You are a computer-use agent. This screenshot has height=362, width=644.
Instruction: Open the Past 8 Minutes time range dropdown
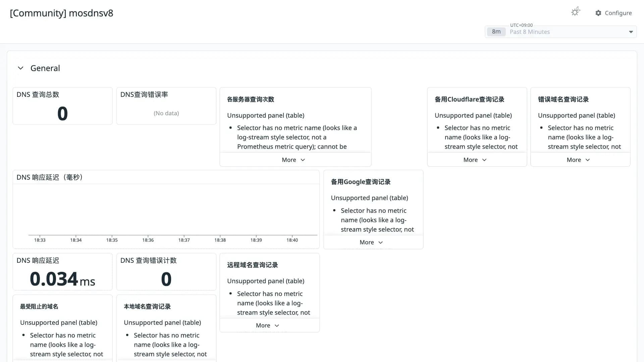click(x=561, y=32)
